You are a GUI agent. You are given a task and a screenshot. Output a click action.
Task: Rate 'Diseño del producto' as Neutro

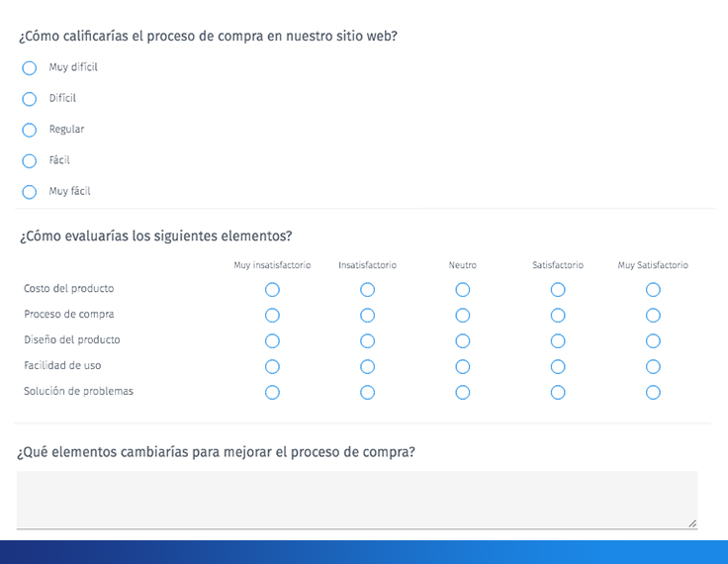(463, 341)
